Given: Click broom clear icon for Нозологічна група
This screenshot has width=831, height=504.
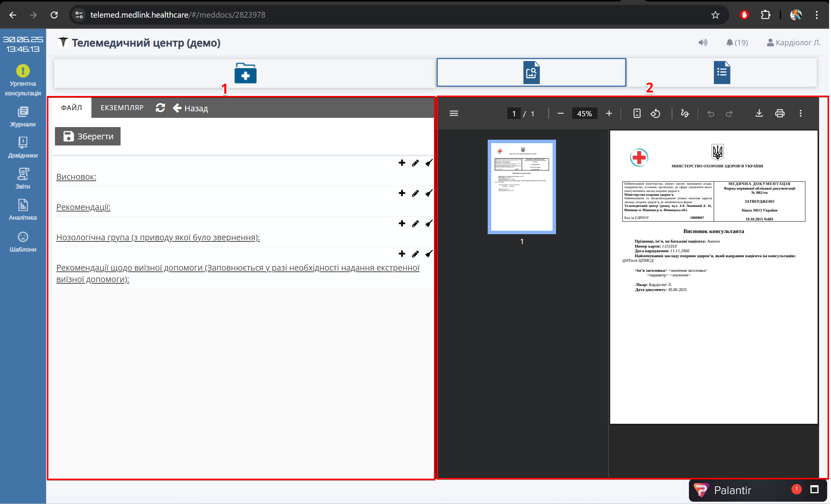Looking at the screenshot, I should [x=429, y=223].
